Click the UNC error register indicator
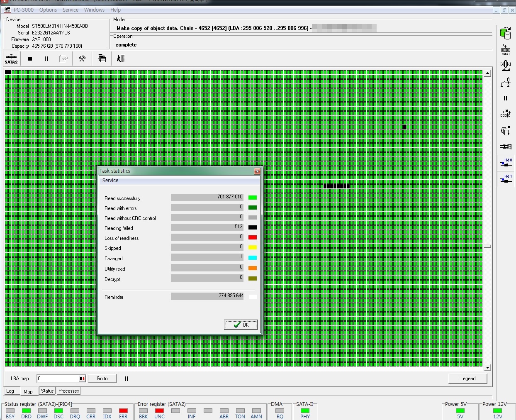 [x=159, y=411]
